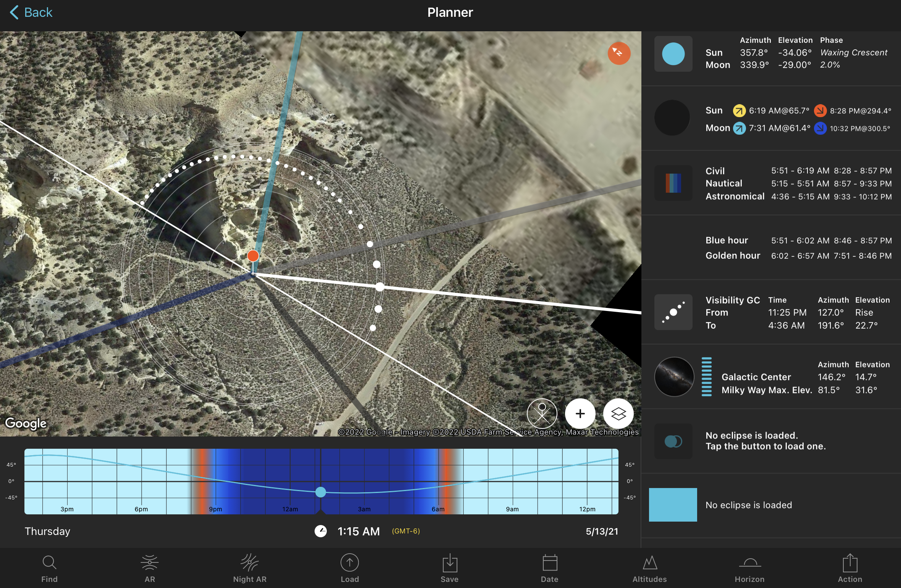Tap the Save plan icon
901x588 pixels.
click(x=449, y=568)
